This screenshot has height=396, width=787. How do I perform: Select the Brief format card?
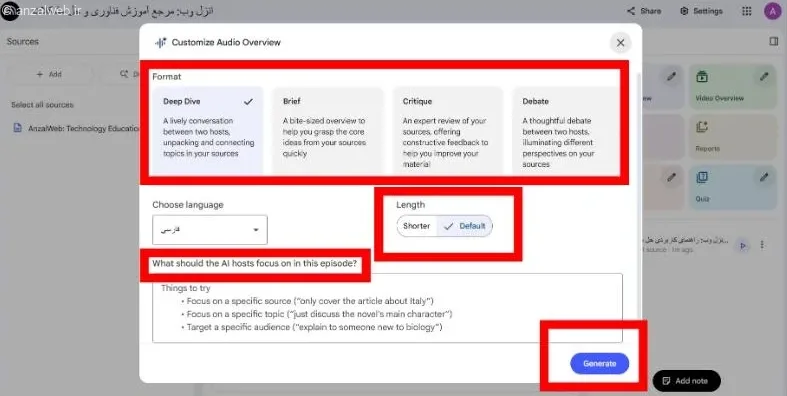pos(327,130)
